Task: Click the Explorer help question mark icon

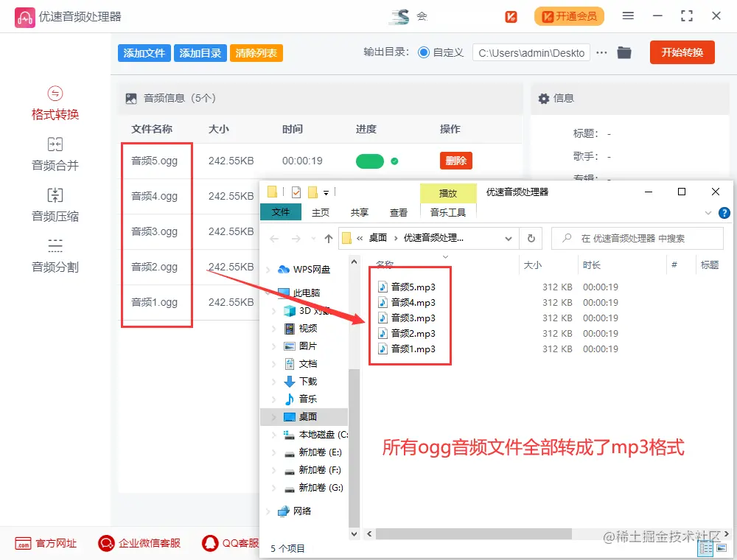Action: [x=724, y=213]
